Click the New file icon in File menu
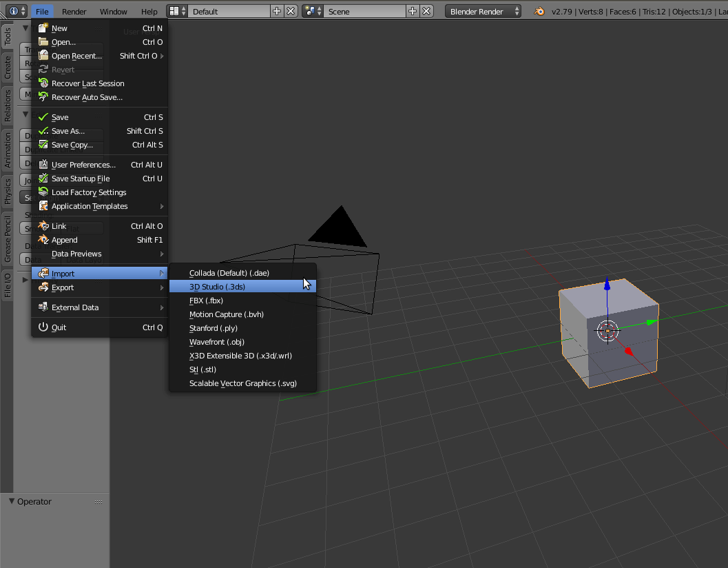Image resolution: width=728 pixels, height=568 pixels. point(43,28)
